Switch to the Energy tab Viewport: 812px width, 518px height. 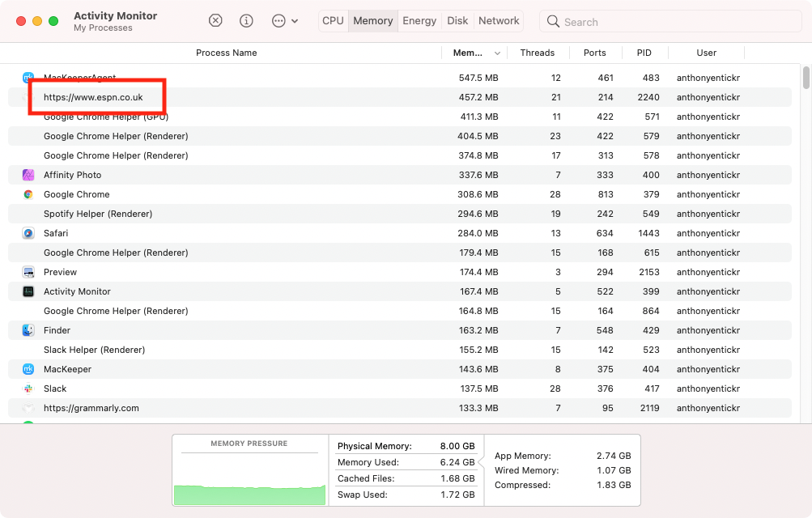tap(419, 21)
